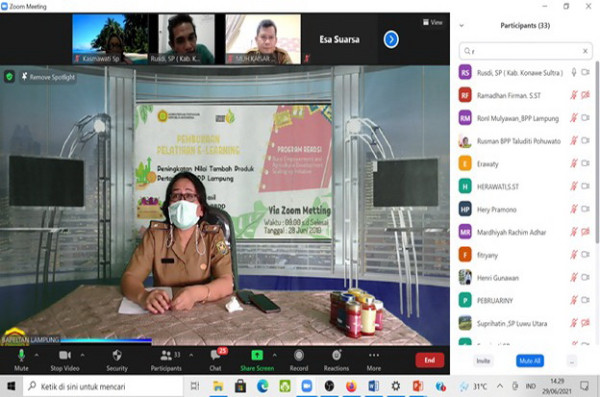
Task: Select participant Hery Pramono name
Action: coord(497,209)
